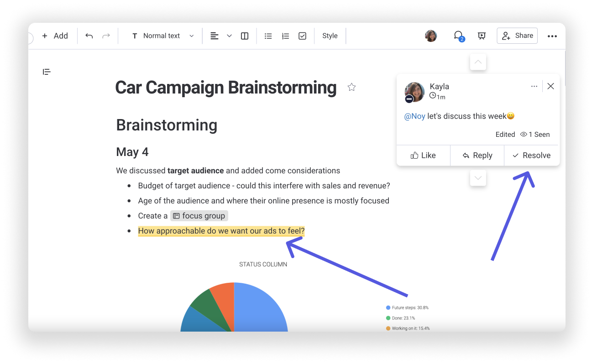Screen dimensions: 592x364
Task: Insert a column layout from the toolbar
Action: point(245,36)
